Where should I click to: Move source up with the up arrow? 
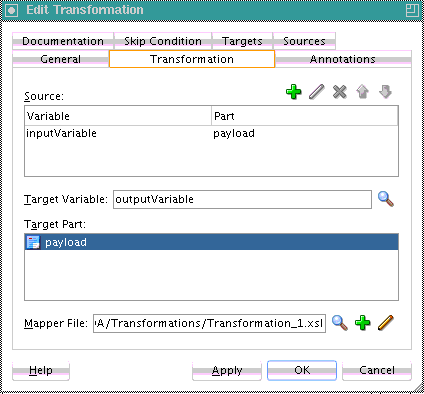(362, 92)
